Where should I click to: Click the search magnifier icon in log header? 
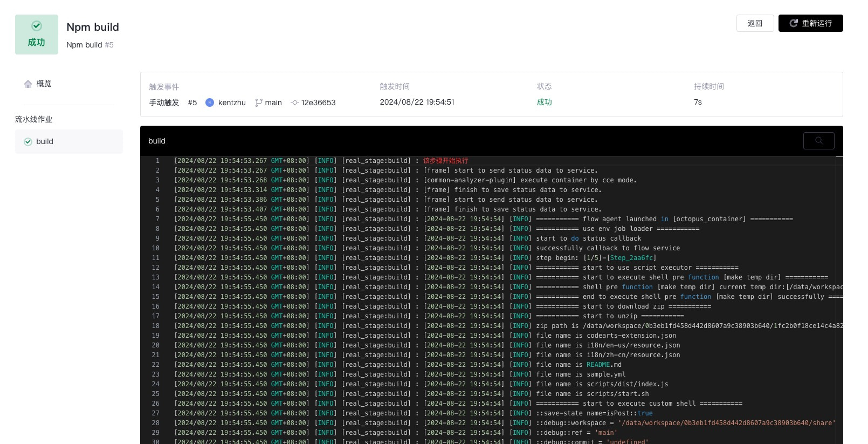click(818, 141)
